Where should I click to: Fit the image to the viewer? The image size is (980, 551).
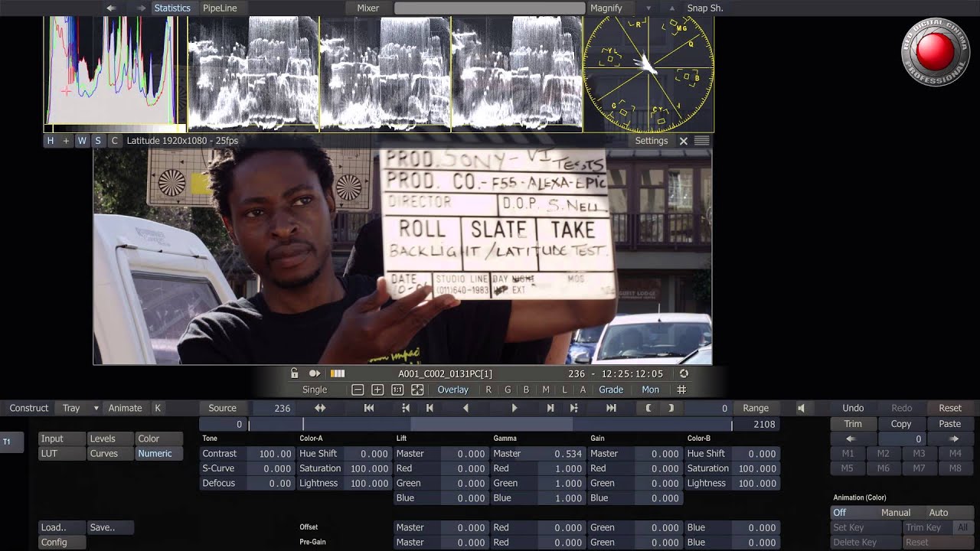[417, 390]
